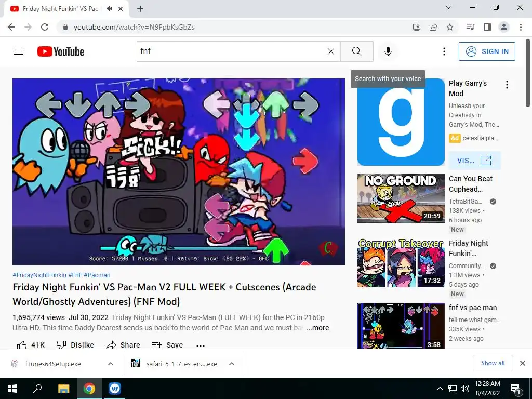Open more actions ellipsis below video
This screenshot has height=399, width=532.
point(201,345)
